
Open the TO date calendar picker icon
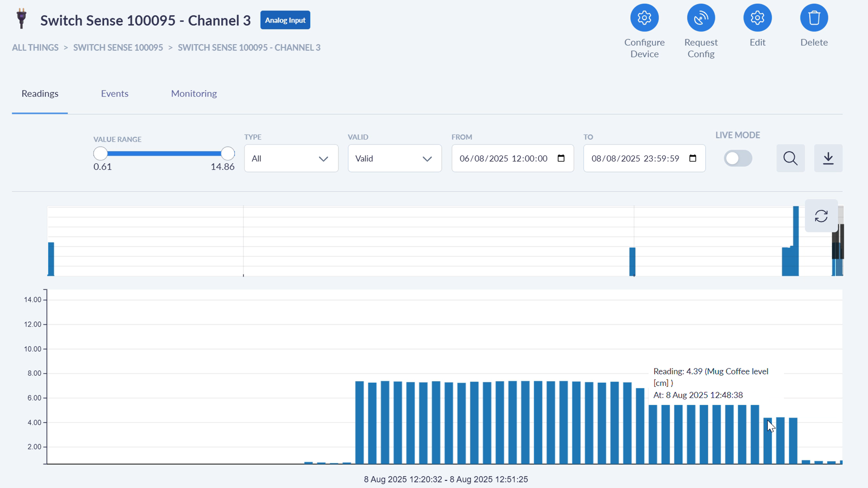(692, 158)
